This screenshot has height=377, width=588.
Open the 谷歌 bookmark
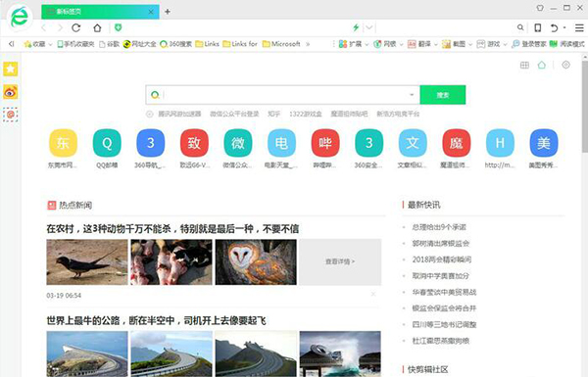click(x=109, y=44)
